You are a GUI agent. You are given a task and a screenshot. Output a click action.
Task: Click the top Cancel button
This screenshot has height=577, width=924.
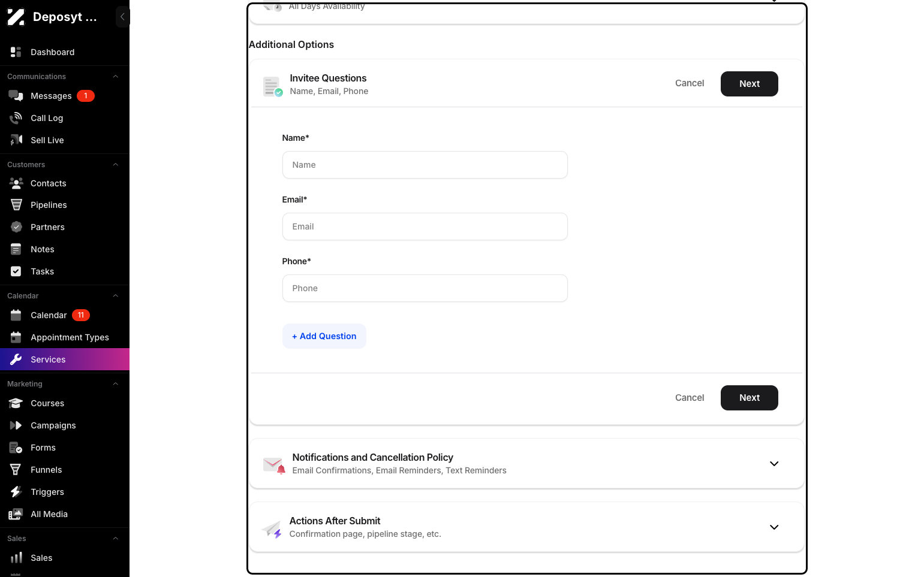pos(690,83)
